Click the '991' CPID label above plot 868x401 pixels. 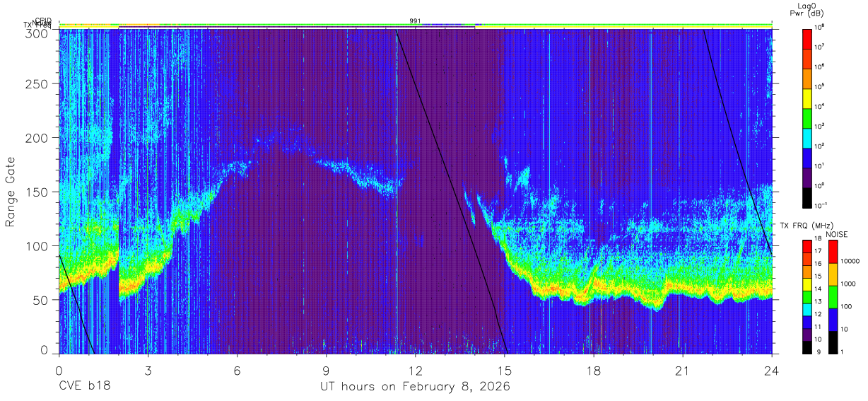point(415,21)
